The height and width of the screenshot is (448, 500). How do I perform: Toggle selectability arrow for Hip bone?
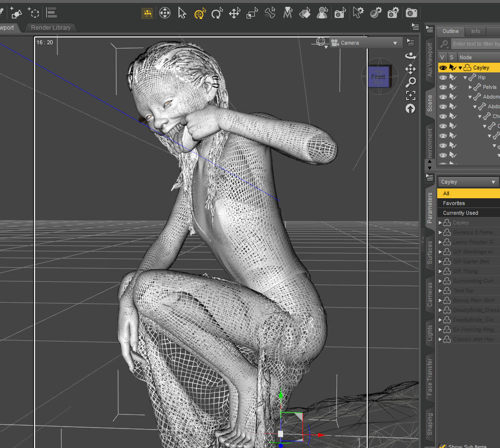[x=453, y=77]
